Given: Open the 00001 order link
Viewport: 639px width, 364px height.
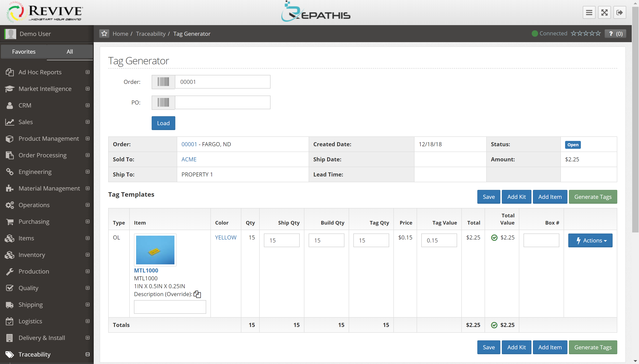Looking at the screenshot, I should click(189, 144).
